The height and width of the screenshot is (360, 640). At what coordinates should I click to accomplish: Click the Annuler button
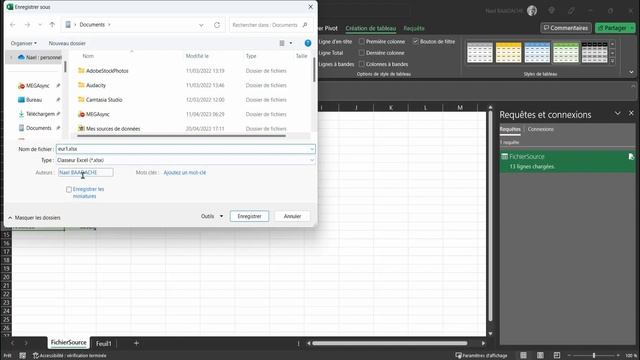pyautogui.click(x=292, y=216)
